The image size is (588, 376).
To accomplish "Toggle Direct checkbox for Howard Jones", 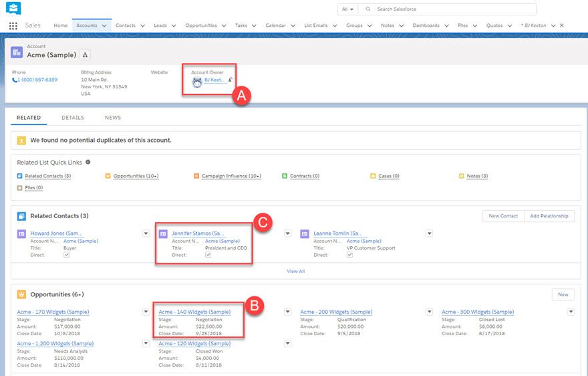I will 66,255.
